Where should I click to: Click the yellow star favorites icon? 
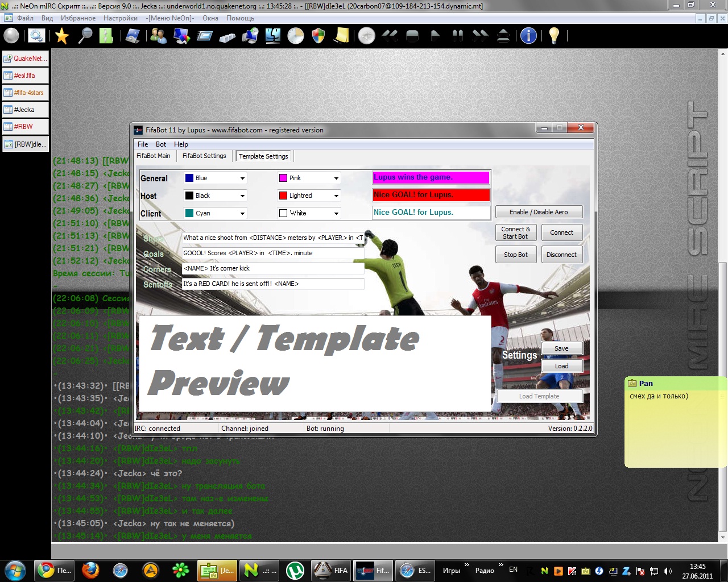tap(62, 36)
